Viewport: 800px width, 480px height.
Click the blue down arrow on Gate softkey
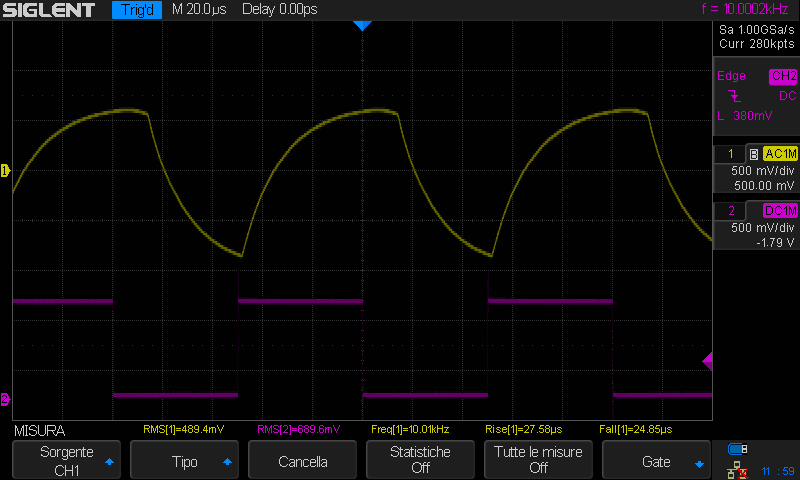pyautogui.click(x=699, y=464)
